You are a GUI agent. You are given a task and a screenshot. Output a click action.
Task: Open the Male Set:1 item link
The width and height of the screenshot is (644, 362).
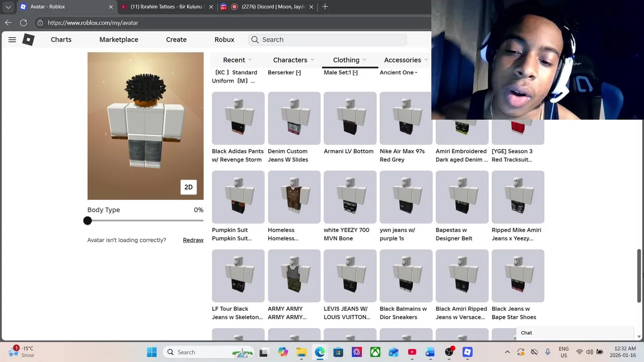[341, 72]
